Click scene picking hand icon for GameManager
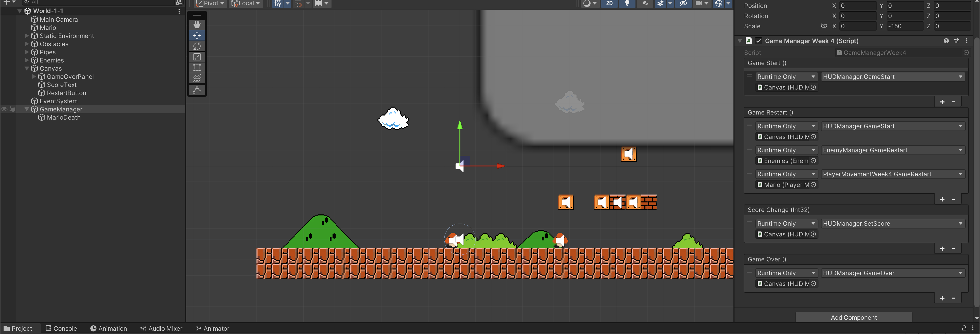Viewport: 980px width, 334px height. pyautogui.click(x=12, y=109)
